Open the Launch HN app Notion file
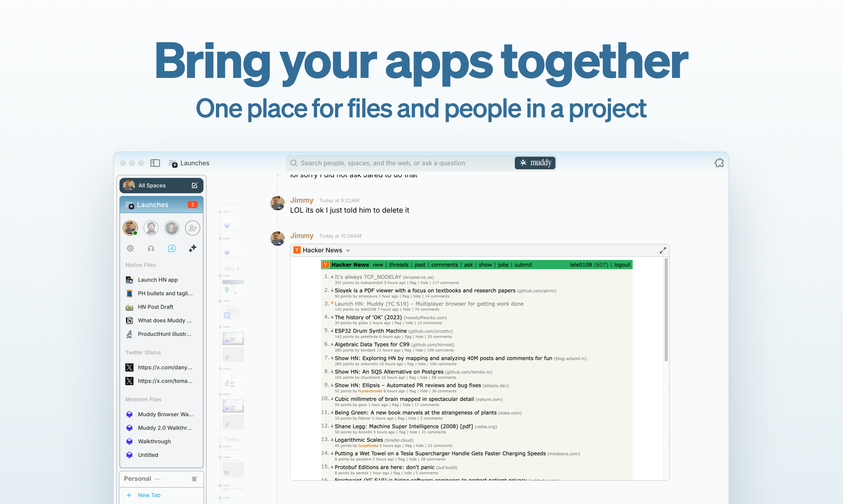 (158, 280)
